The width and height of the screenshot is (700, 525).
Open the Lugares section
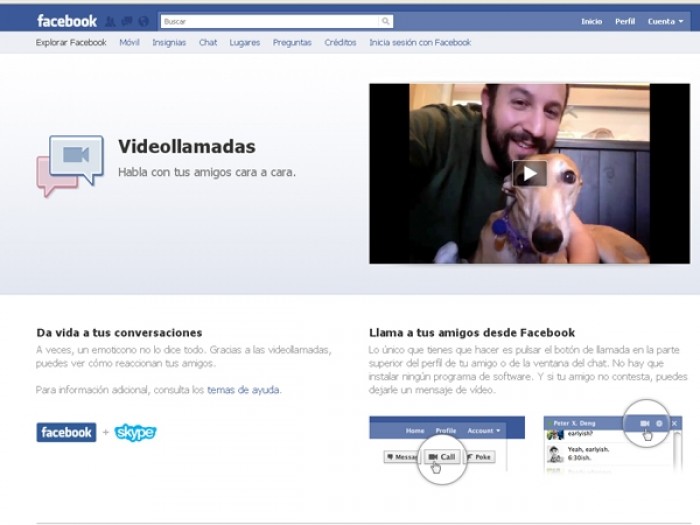pos(245,42)
